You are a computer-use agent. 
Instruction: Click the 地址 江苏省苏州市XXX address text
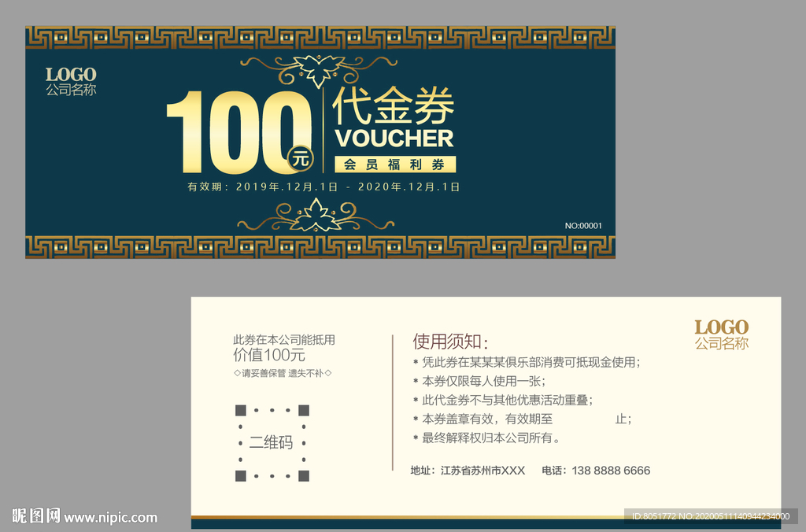[x=468, y=471]
